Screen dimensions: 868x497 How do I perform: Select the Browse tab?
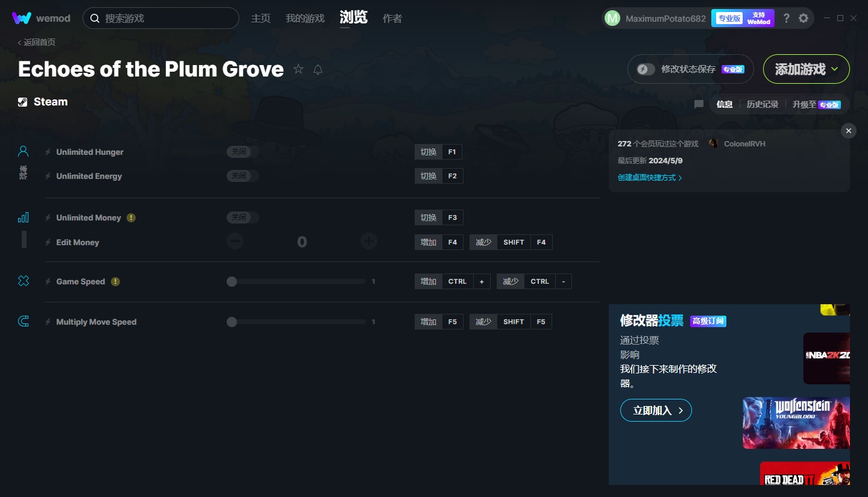point(353,17)
